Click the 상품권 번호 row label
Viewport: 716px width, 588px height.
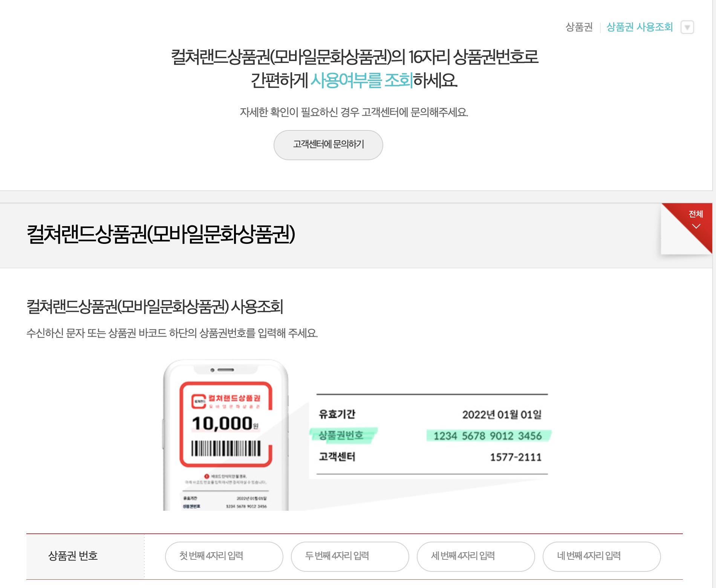[x=73, y=556]
